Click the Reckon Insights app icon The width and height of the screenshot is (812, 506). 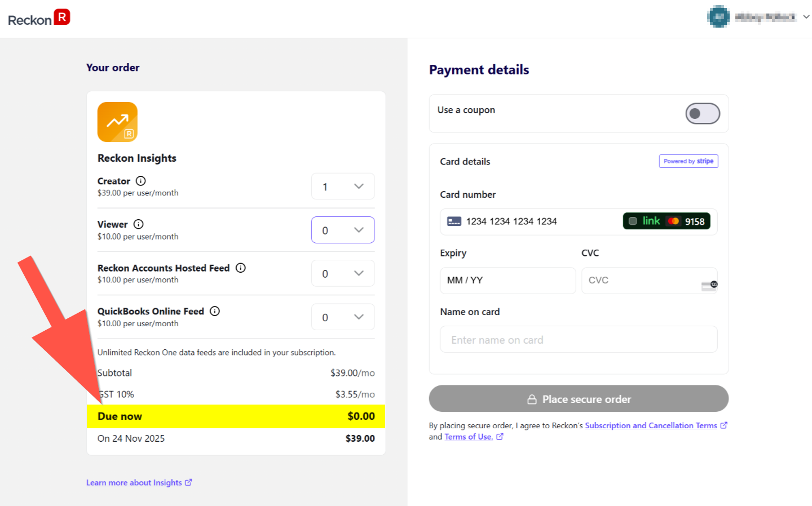coord(117,122)
